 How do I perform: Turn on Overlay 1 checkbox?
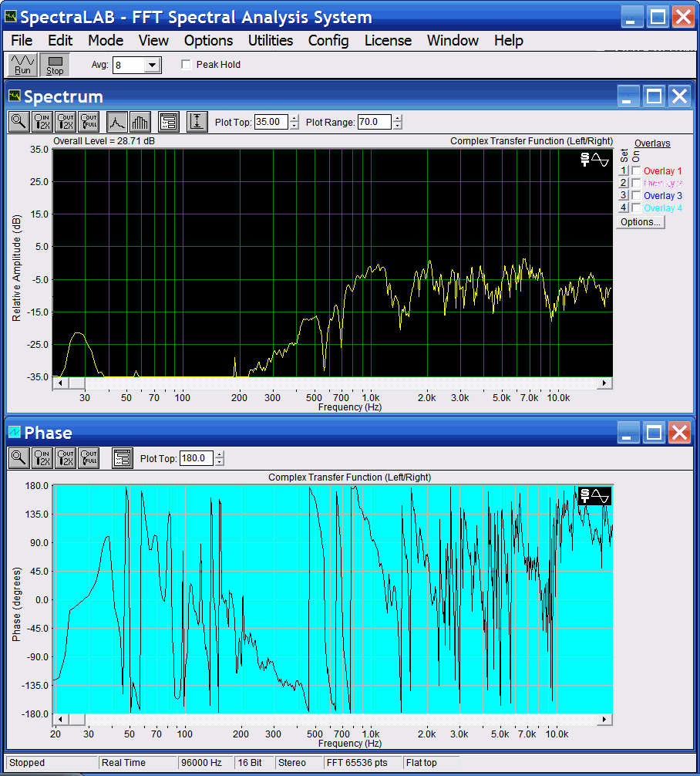pyautogui.click(x=636, y=171)
